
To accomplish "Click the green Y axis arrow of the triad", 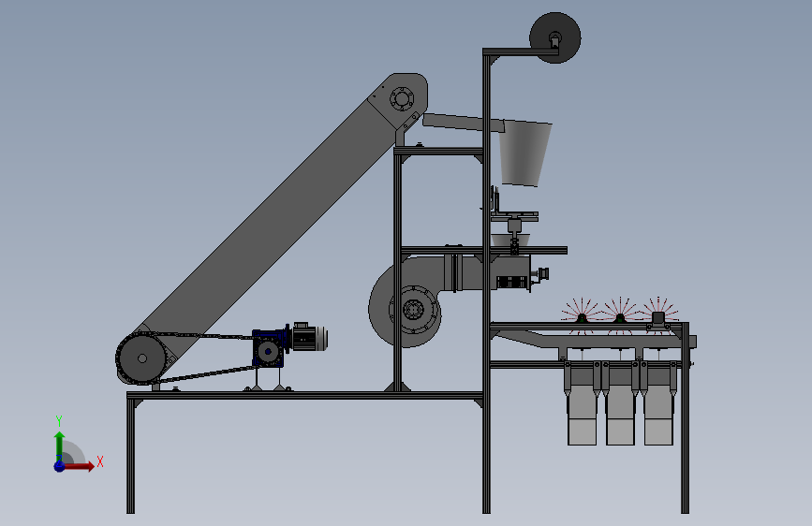I will (x=60, y=446).
